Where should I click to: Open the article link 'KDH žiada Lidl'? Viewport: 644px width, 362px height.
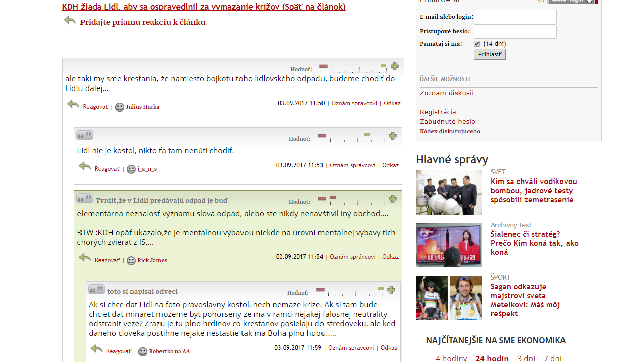point(204,7)
